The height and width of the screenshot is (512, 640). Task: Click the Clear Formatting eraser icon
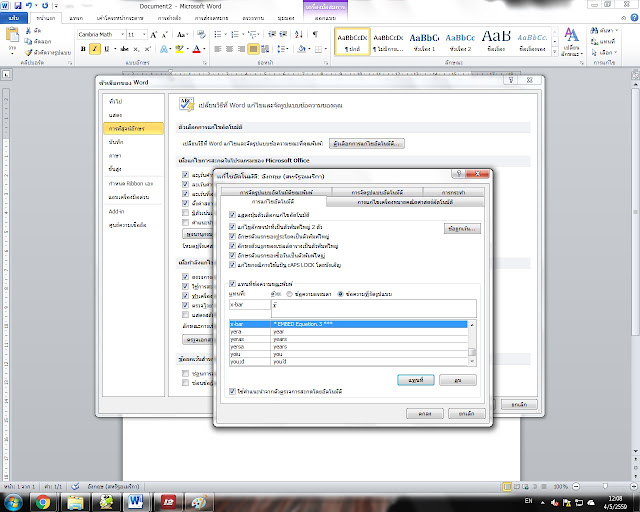(201, 35)
